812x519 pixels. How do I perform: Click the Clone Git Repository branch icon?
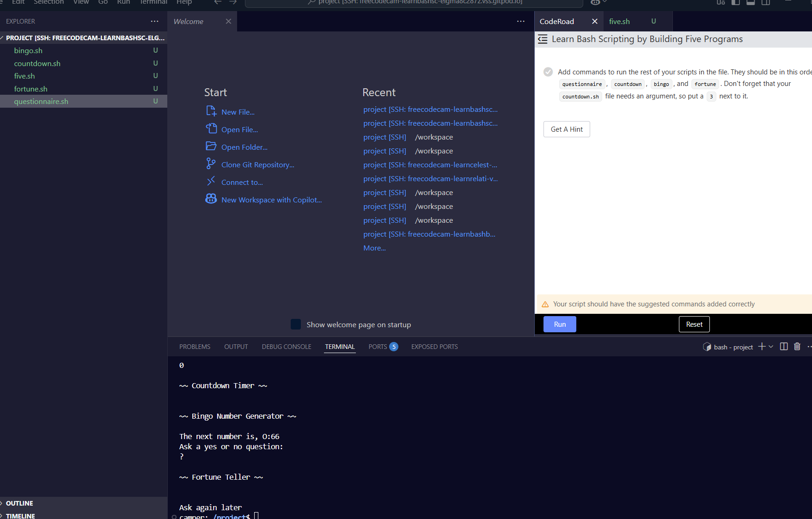coord(211,164)
